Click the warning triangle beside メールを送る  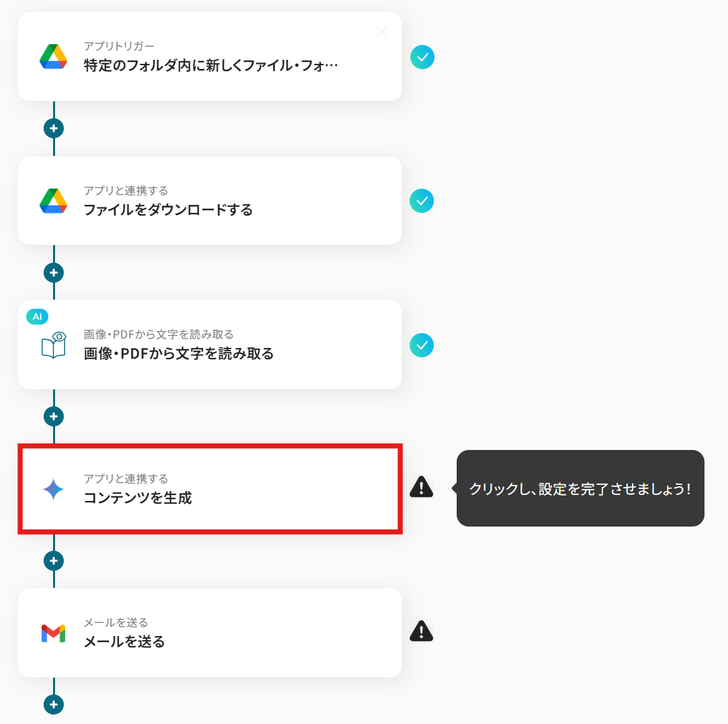click(x=422, y=631)
